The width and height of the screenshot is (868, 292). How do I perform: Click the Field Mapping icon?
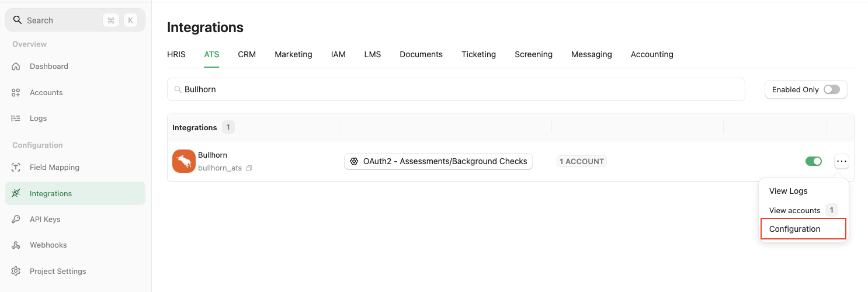(x=16, y=167)
